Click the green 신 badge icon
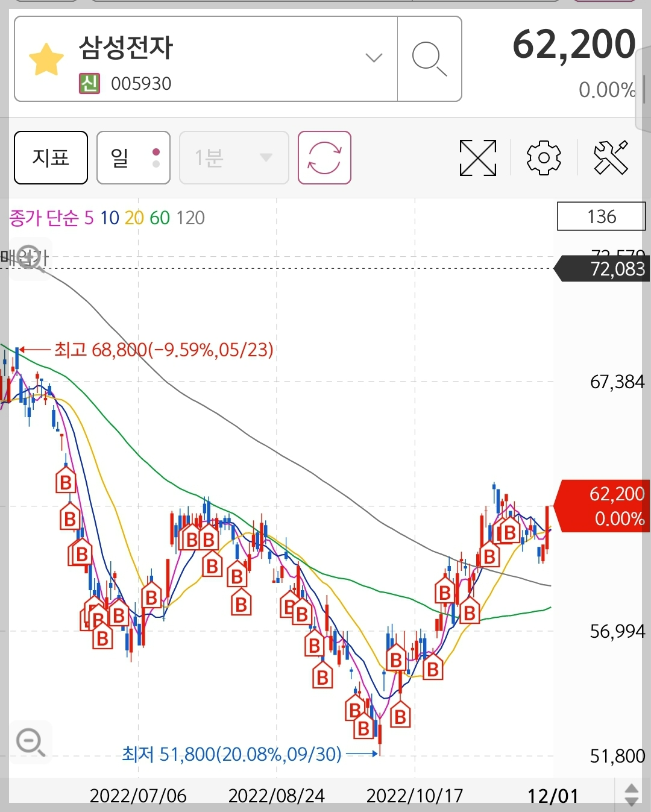The height and width of the screenshot is (812, 651). tap(89, 83)
